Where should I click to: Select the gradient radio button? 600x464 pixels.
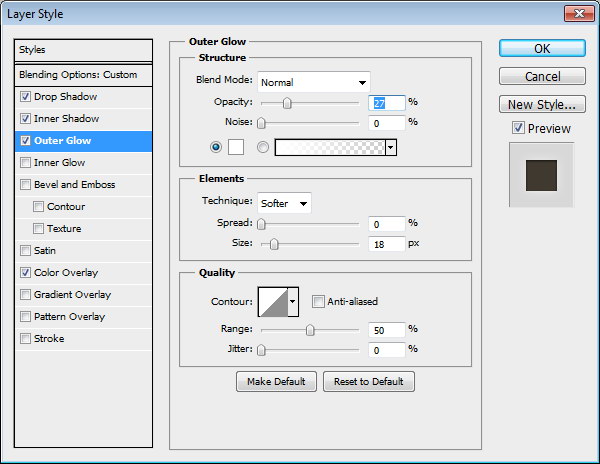(263, 147)
